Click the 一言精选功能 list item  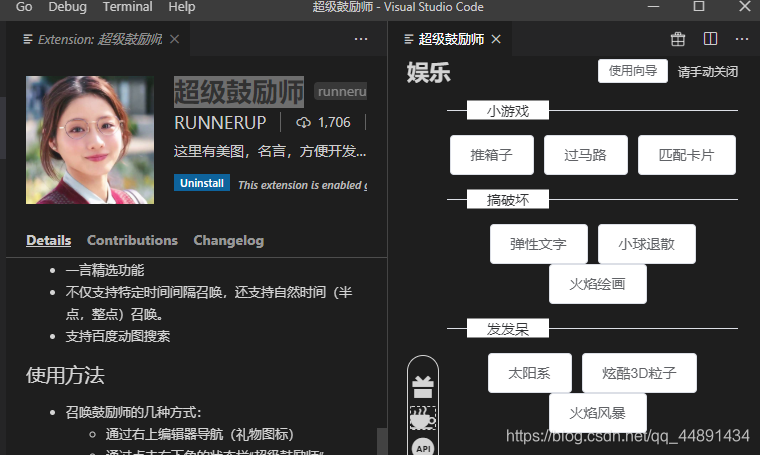(105, 270)
